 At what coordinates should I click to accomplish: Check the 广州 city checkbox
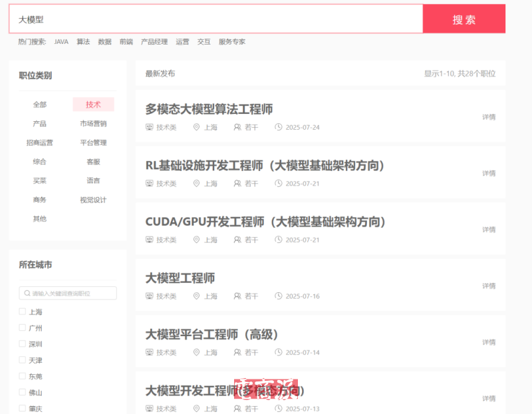pos(23,327)
